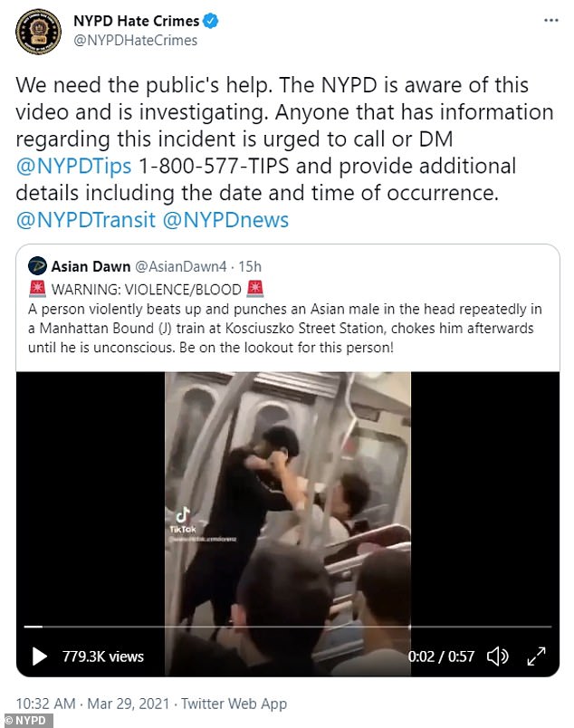Open the @NYPDTransit mention link
Viewport: 574px width, 728px height.
pyautogui.click(x=85, y=220)
